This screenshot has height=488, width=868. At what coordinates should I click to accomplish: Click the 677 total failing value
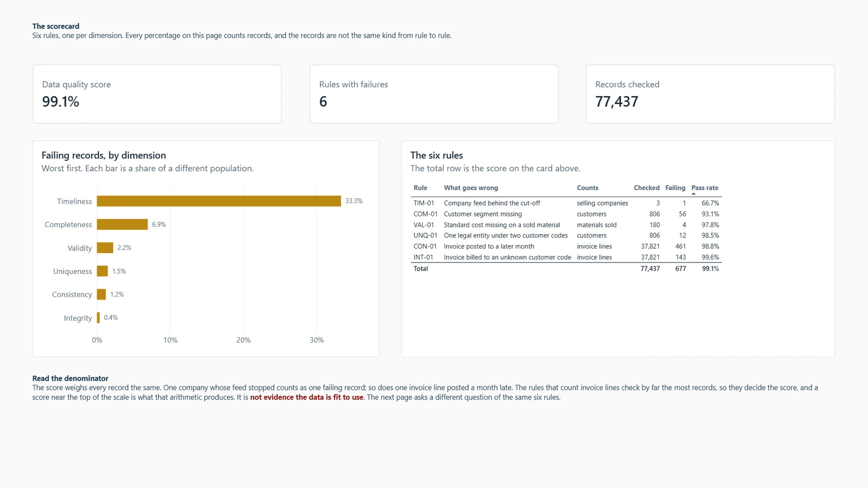click(680, 269)
